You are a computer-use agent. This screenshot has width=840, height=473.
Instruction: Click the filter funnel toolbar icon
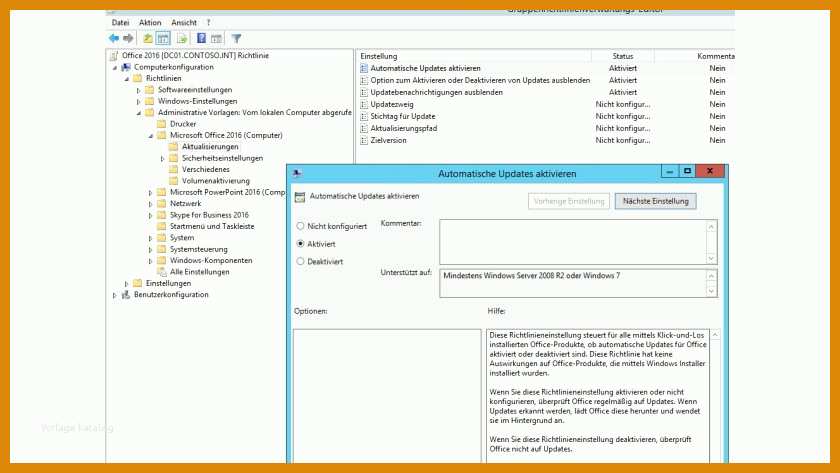[236, 39]
